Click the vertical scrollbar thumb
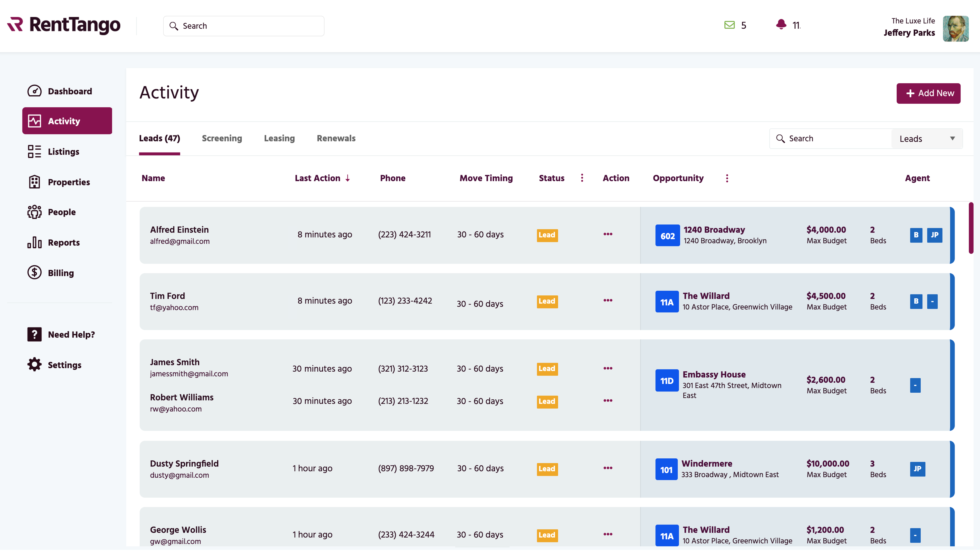This screenshot has width=980, height=551. tap(971, 228)
